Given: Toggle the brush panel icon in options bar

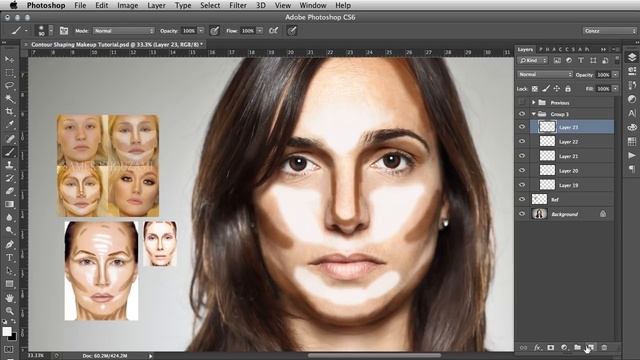Looking at the screenshot, I should tap(64, 31).
